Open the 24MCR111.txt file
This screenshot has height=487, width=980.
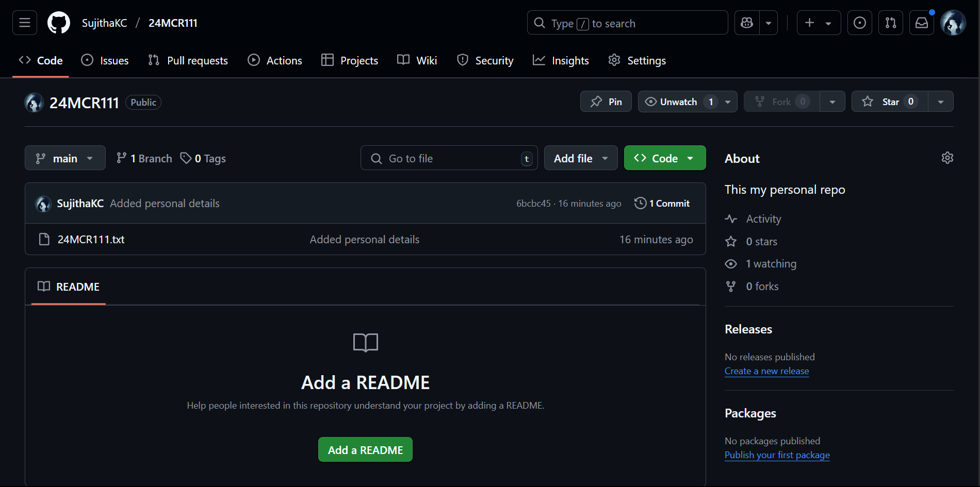(x=91, y=239)
